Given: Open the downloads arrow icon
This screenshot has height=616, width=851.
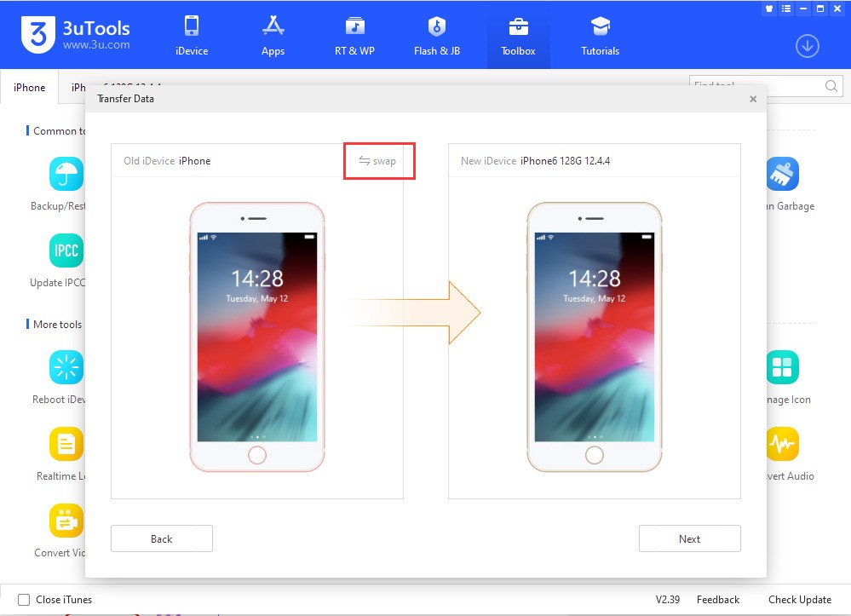Looking at the screenshot, I should tap(807, 46).
